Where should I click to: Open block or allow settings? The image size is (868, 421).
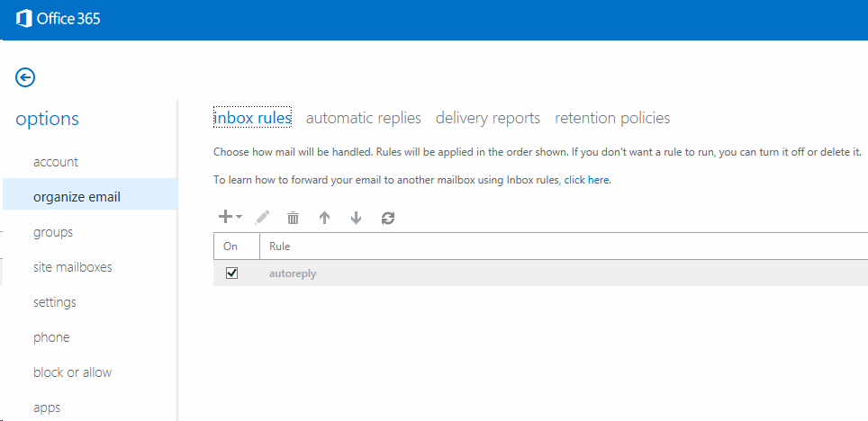[72, 372]
